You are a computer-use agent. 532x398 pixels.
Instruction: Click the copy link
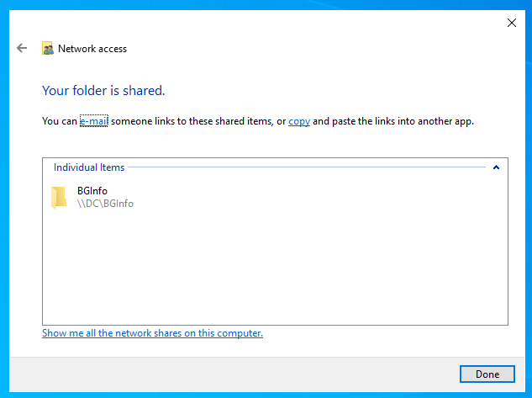click(x=299, y=121)
